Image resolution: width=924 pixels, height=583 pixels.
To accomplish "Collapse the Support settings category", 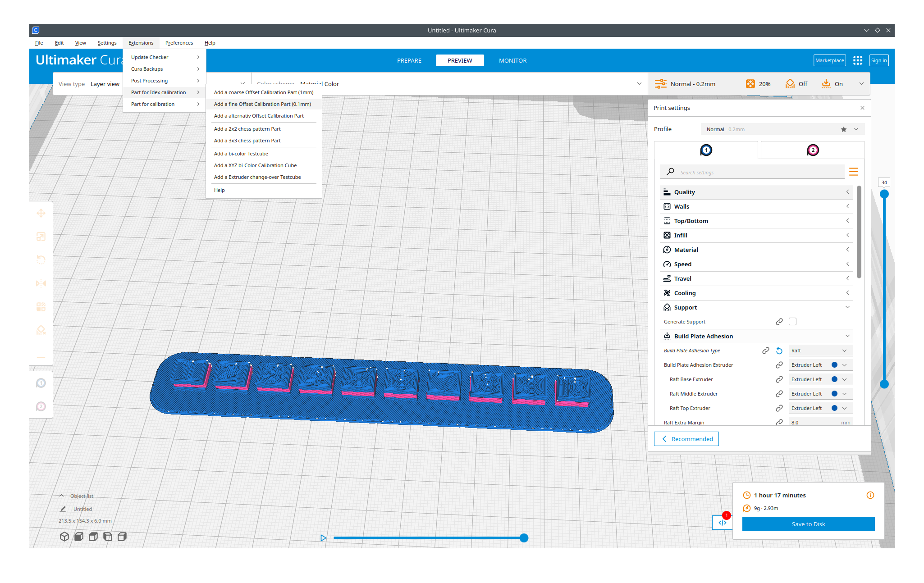I will [x=756, y=307].
